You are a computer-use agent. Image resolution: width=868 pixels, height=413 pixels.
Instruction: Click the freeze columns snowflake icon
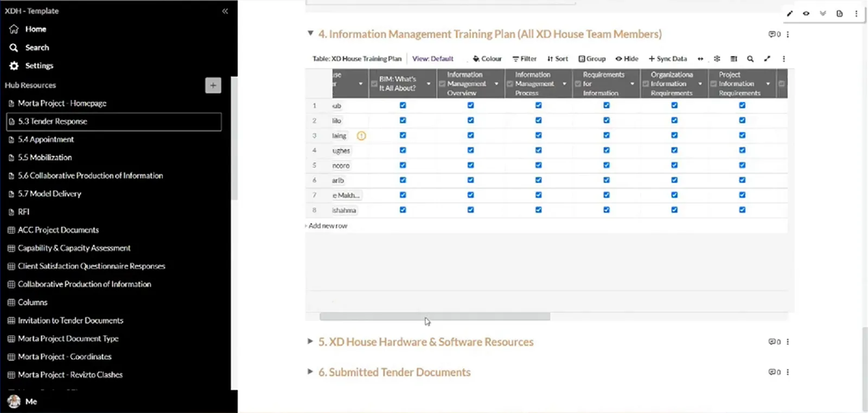[717, 59]
